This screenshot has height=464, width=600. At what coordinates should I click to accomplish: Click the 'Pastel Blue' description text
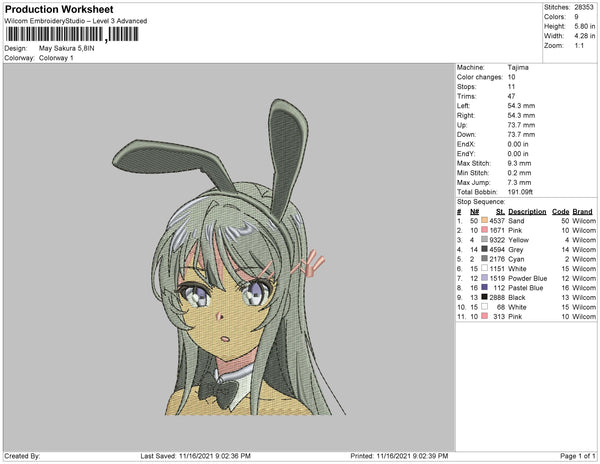point(526,288)
